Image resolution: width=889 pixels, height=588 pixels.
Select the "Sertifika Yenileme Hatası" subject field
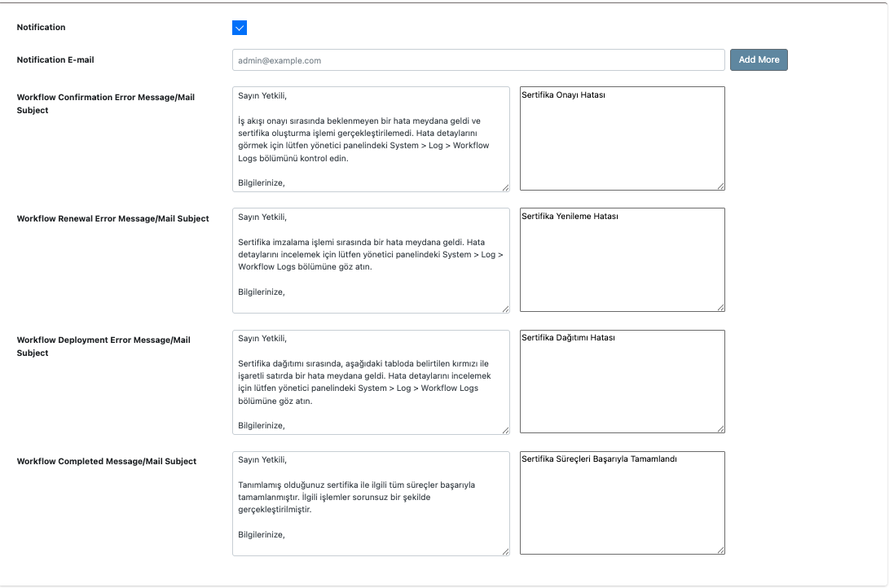pos(622,259)
